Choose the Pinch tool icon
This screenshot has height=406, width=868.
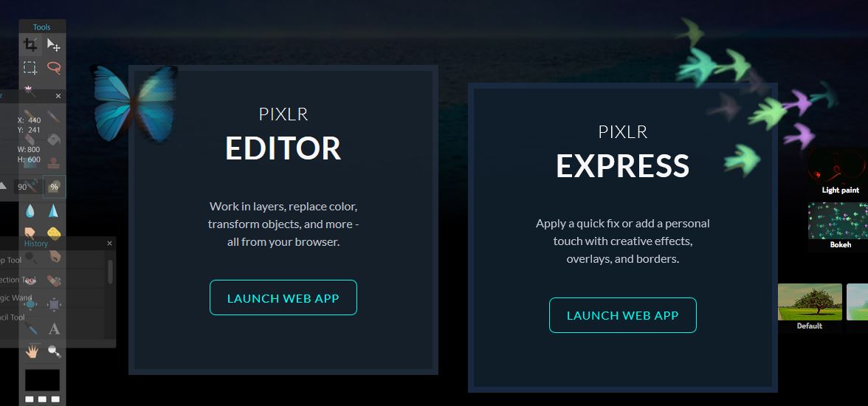click(55, 304)
